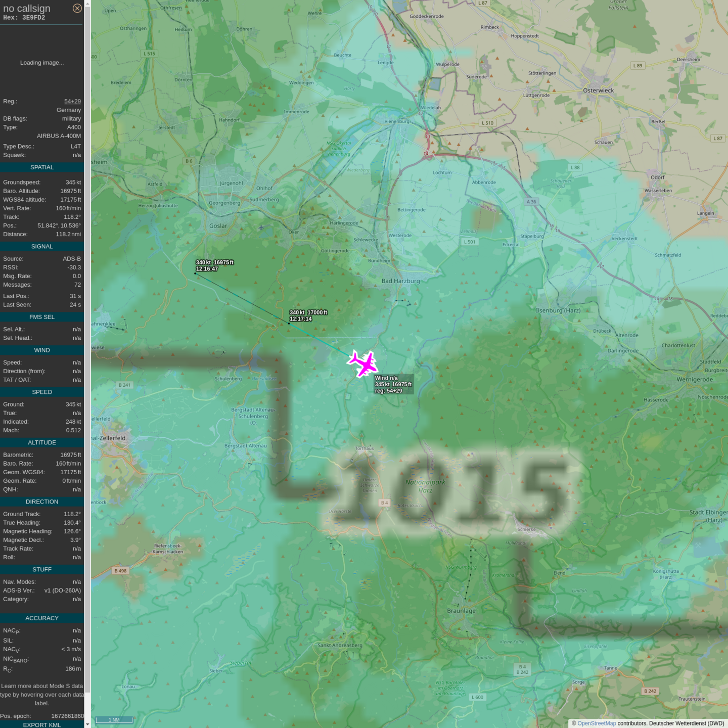Click the ACCURACY section header
728x728 pixels.
point(42,618)
